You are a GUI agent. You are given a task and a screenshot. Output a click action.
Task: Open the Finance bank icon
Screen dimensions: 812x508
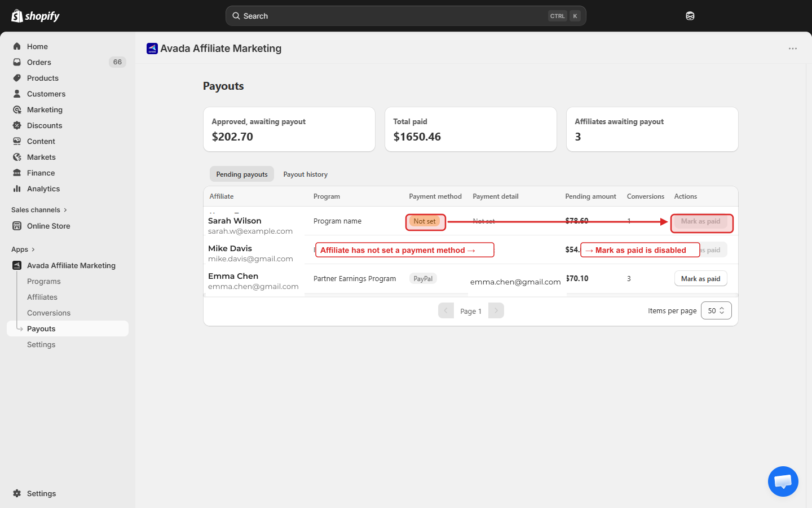tap(17, 173)
